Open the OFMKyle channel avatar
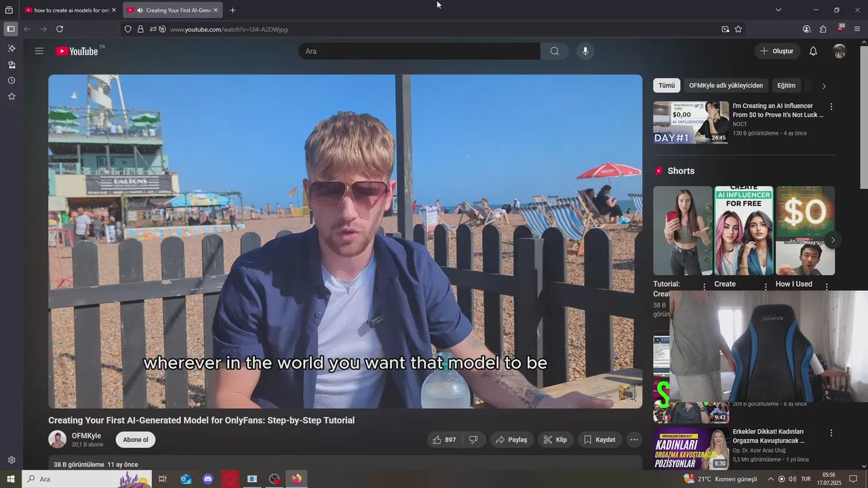This screenshot has width=868, height=488. pyautogui.click(x=57, y=439)
